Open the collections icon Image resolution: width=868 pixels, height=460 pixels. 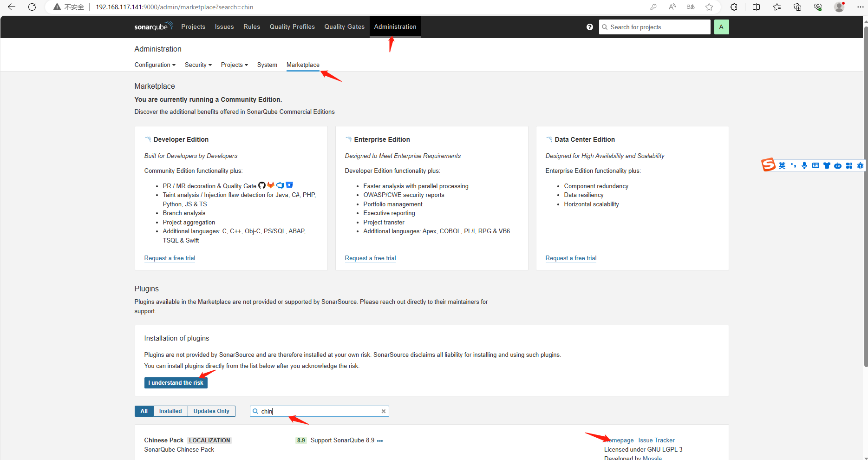click(x=797, y=7)
